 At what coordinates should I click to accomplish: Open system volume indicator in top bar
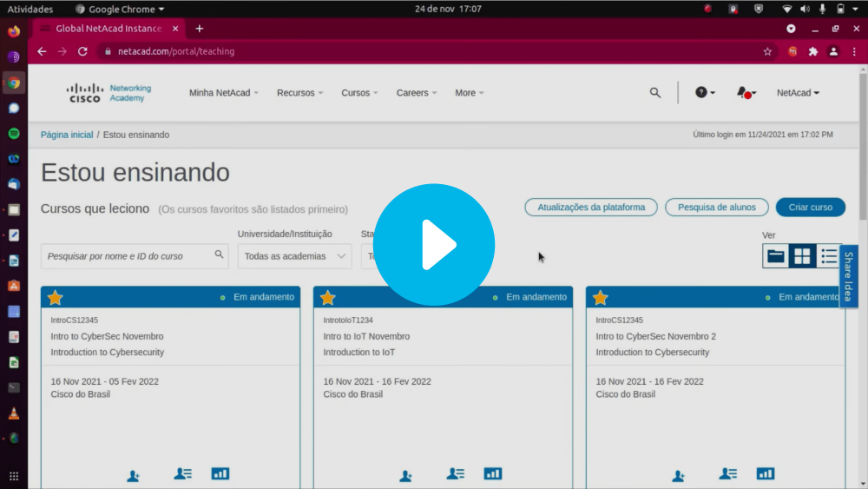pos(805,9)
